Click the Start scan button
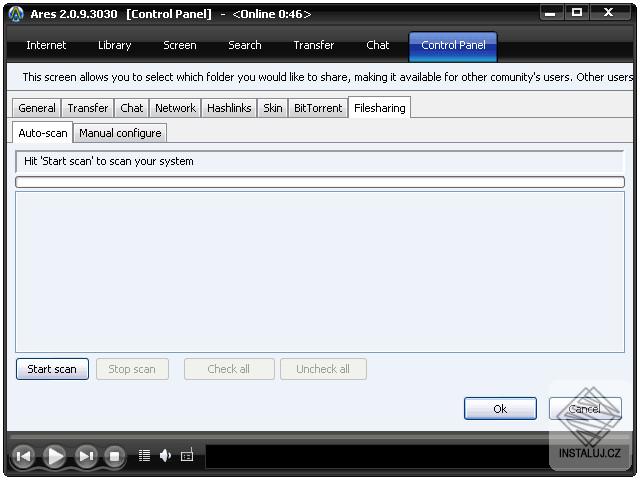Image resolution: width=640 pixels, height=480 pixels. coord(52,369)
